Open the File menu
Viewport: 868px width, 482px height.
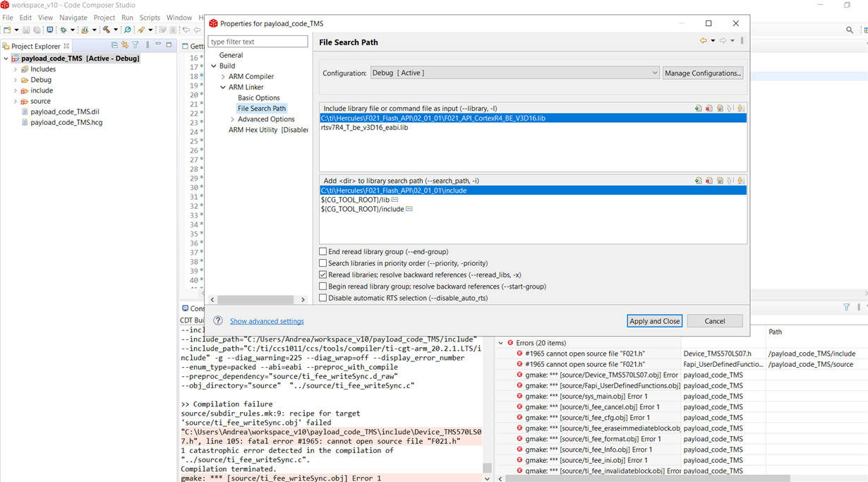8,18
